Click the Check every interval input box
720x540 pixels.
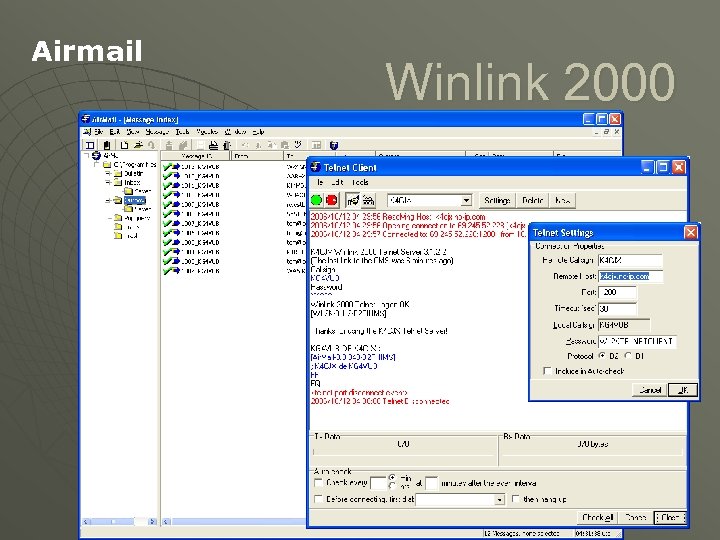(378, 483)
